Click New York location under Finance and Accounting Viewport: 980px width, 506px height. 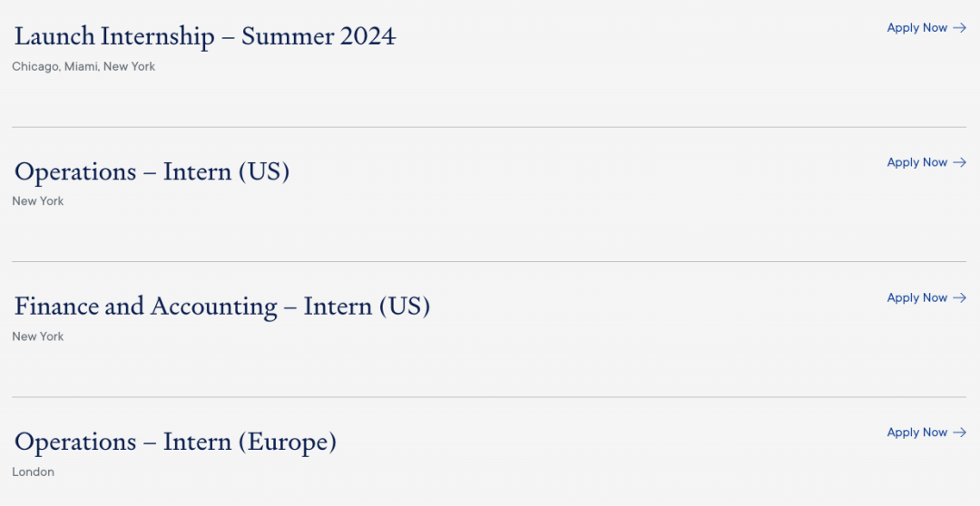point(37,336)
